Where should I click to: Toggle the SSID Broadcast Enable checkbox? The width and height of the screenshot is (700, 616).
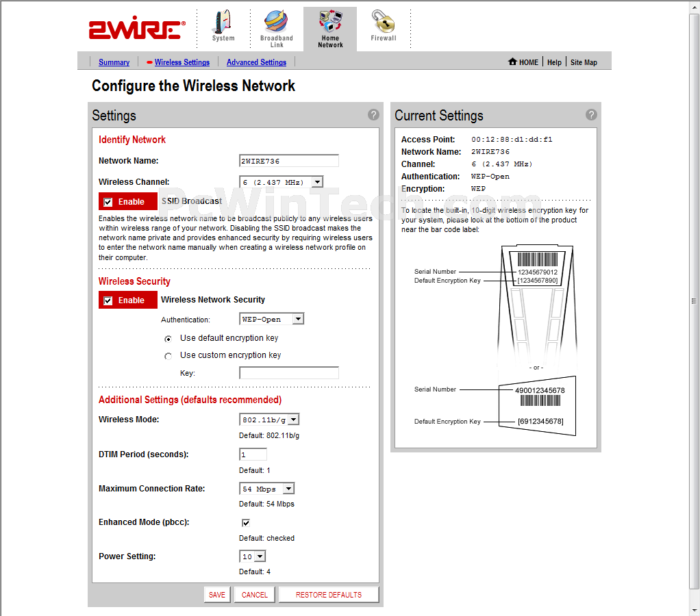pos(108,202)
